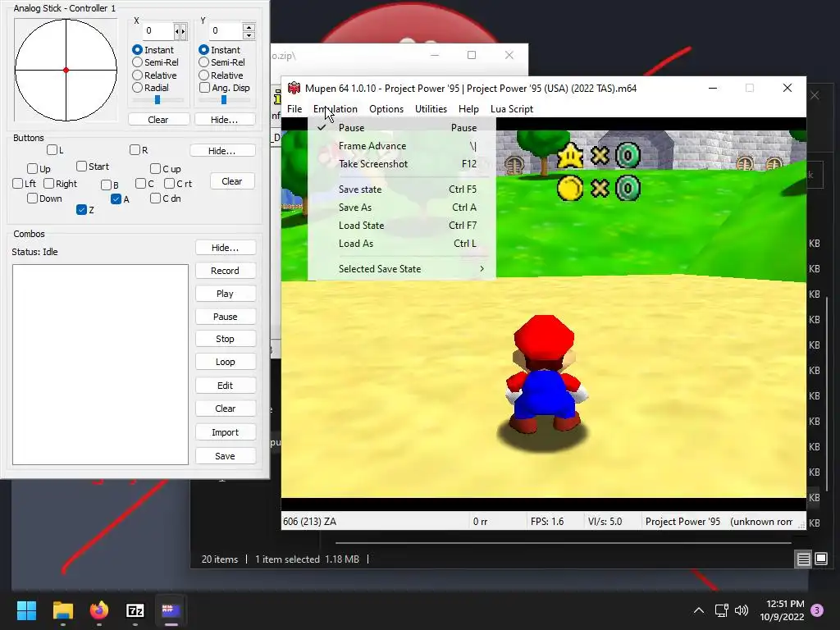Image resolution: width=840 pixels, height=630 pixels.
Task: Choose Load State menu item
Action: pos(402,226)
